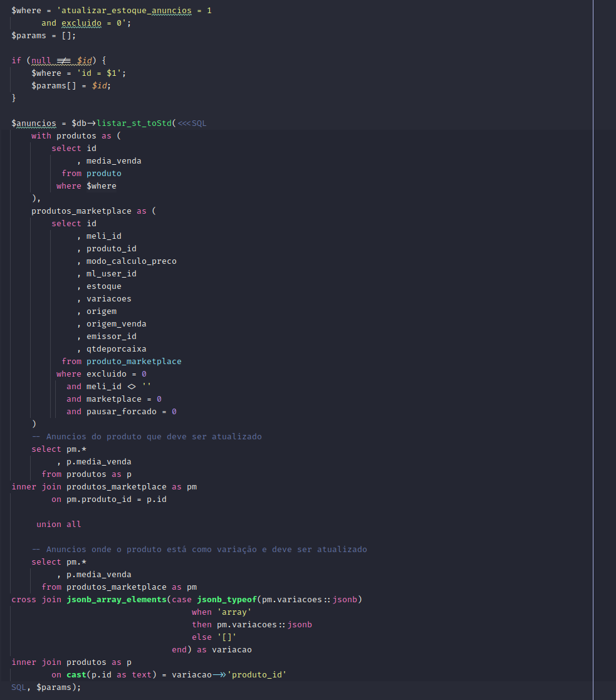Place cursor on the $params[] = $id line
Image resolution: width=616 pixels, height=700 pixels.
pos(71,86)
